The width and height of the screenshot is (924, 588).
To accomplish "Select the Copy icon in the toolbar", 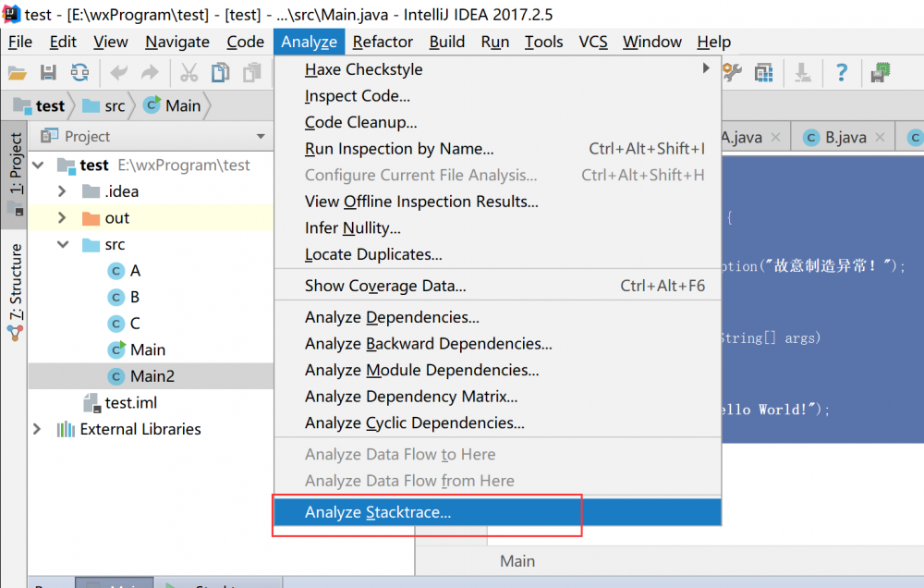I will (218, 72).
